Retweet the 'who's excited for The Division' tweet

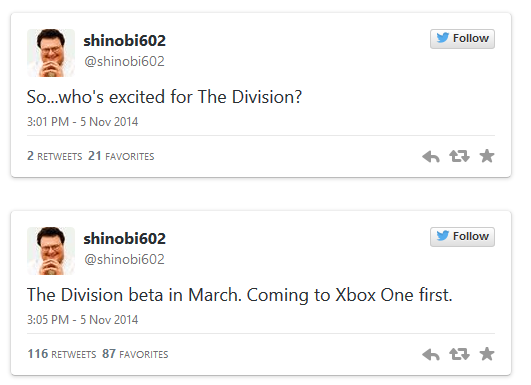click(x=459, y=156)
